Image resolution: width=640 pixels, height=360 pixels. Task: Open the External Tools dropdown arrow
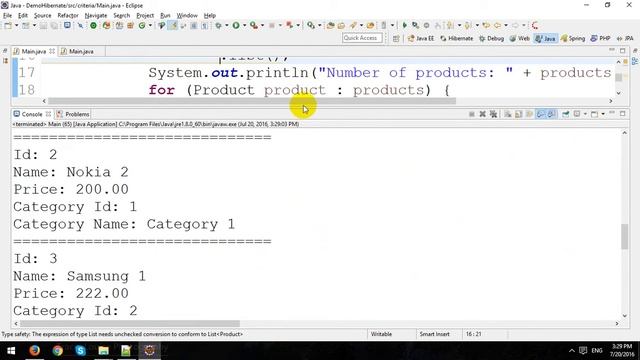[262, 25]
